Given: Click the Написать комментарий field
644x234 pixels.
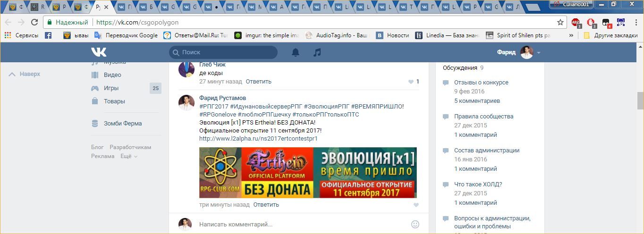Looking at the screenshot, I should coord(302,225).
